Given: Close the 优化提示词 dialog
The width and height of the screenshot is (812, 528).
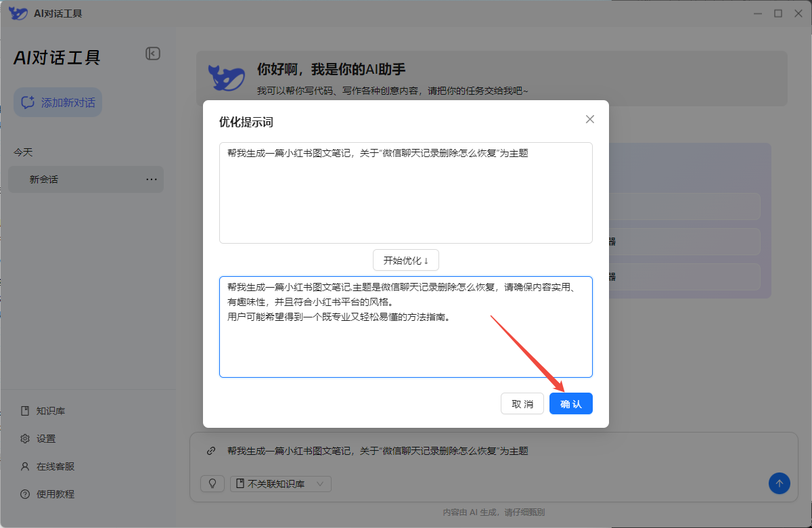Looking at the screenshot, I should 590,119.
